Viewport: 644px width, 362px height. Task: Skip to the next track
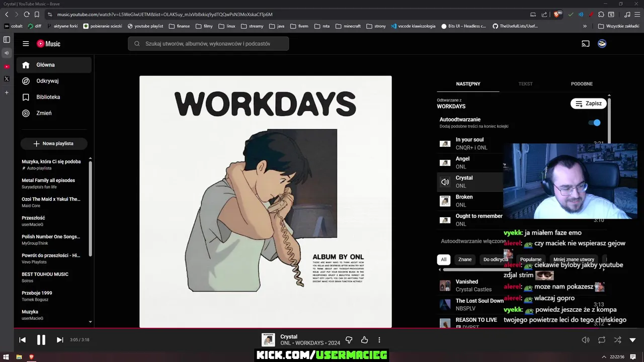60,340
